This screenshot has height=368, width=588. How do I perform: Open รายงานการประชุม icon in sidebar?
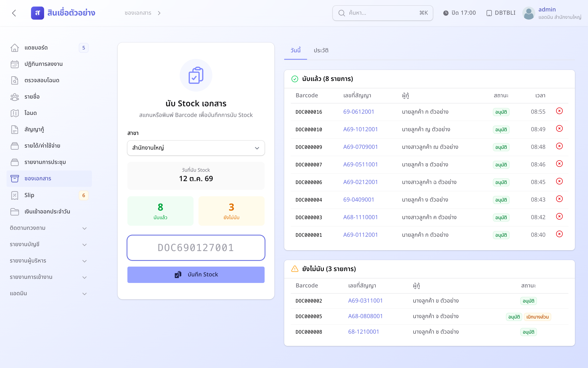point(14,162)
